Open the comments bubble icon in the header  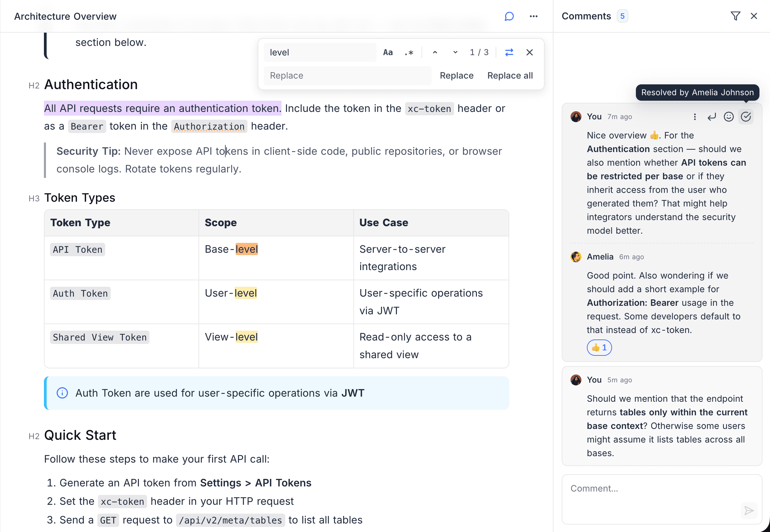(x=509, y=16)
